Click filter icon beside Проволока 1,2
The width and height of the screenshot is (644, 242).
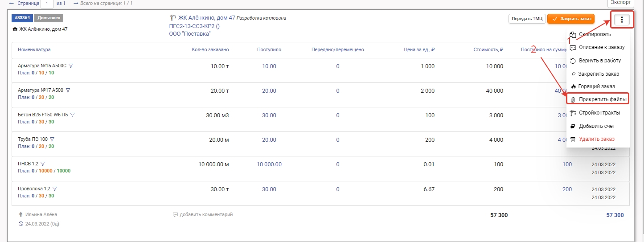(55, 189)
